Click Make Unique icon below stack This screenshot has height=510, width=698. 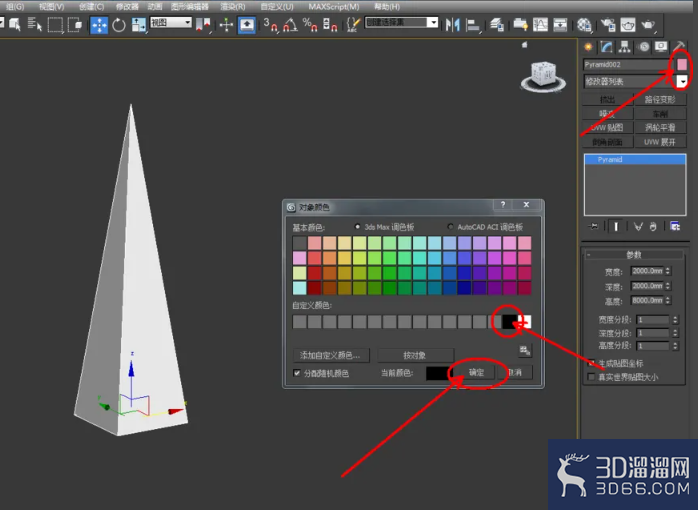(x=638, y=227)
